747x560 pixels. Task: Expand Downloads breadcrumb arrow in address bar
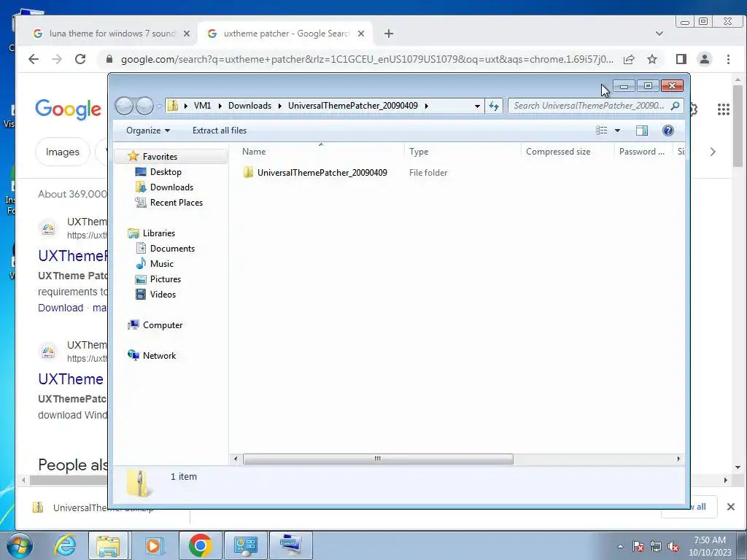(x=279, y=106)
